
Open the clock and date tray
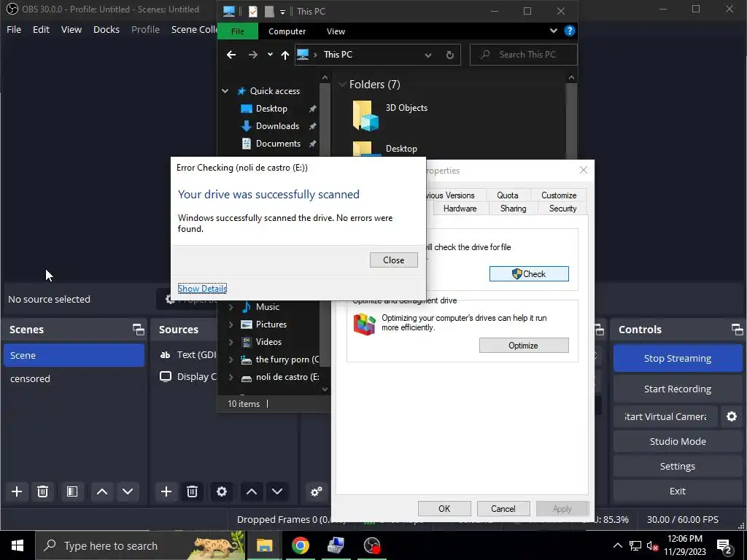coord(684,545)
